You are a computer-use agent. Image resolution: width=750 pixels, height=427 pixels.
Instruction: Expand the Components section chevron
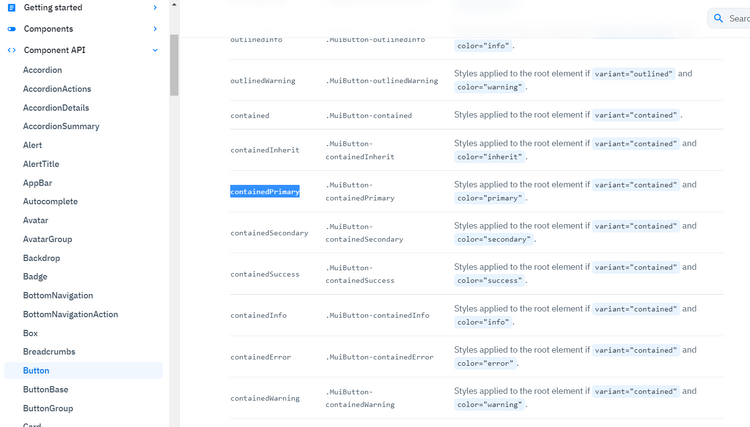(155, 29)
